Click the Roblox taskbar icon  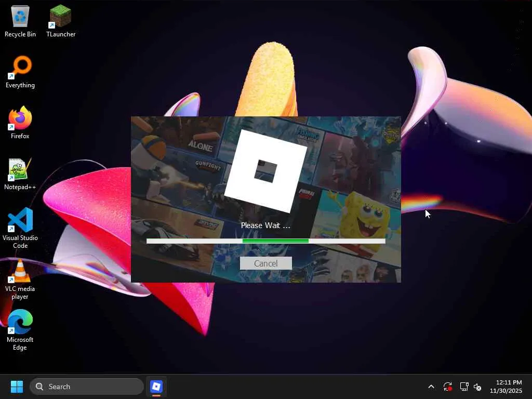tap(156, 387)
